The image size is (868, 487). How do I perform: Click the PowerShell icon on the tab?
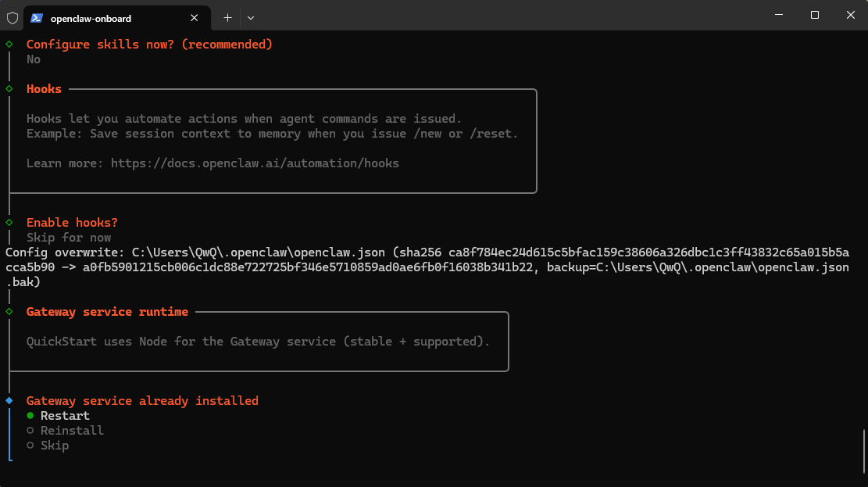click(x=37, y=17)
